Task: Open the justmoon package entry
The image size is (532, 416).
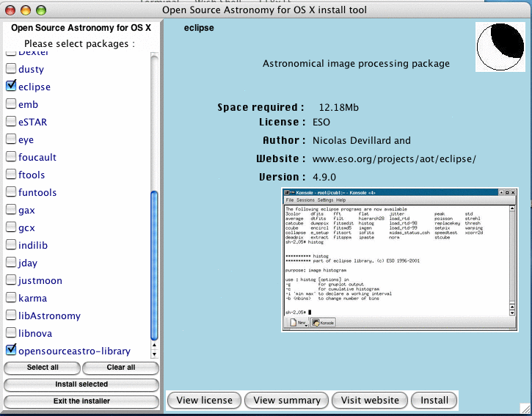Action: click(x=40, y=281)
